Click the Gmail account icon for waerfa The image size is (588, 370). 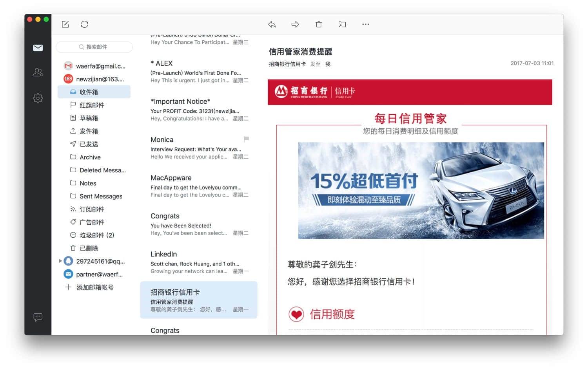point(68,66)
